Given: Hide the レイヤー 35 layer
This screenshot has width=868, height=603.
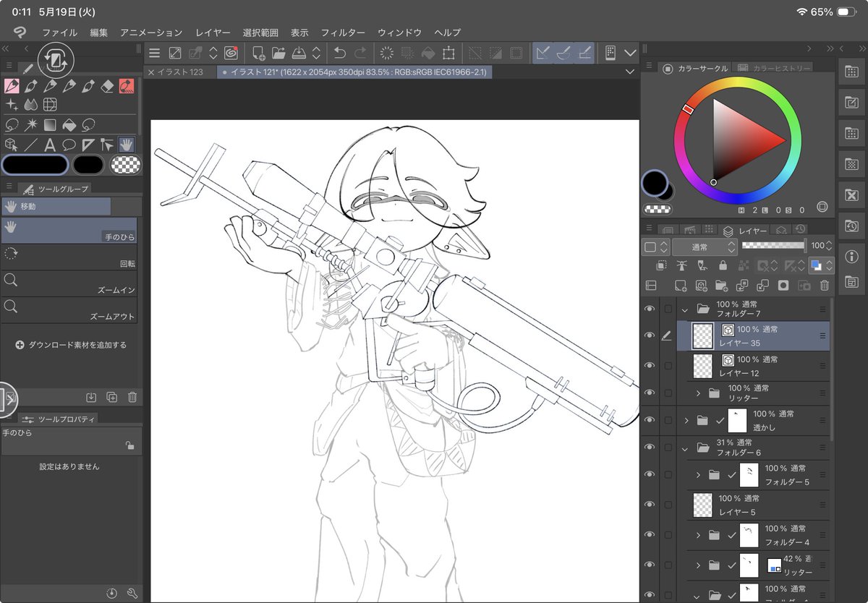Looking at the screenshot, I should coord(649,335).
